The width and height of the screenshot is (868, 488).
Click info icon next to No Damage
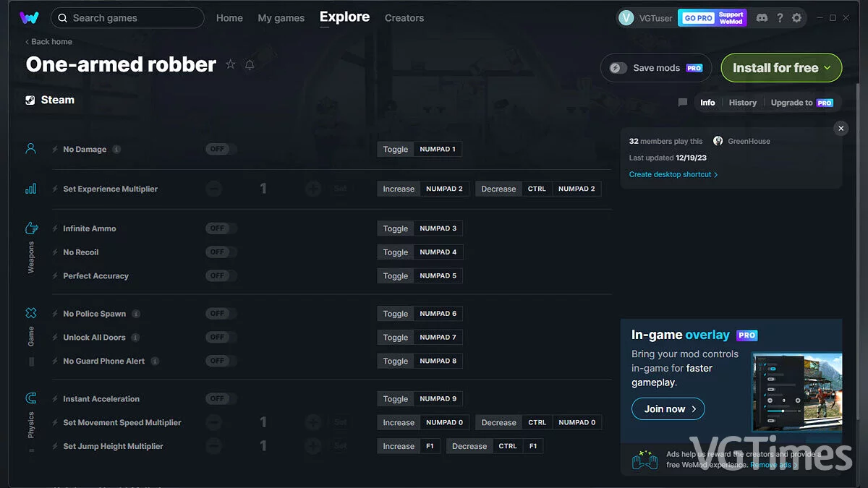click(116, 150)
